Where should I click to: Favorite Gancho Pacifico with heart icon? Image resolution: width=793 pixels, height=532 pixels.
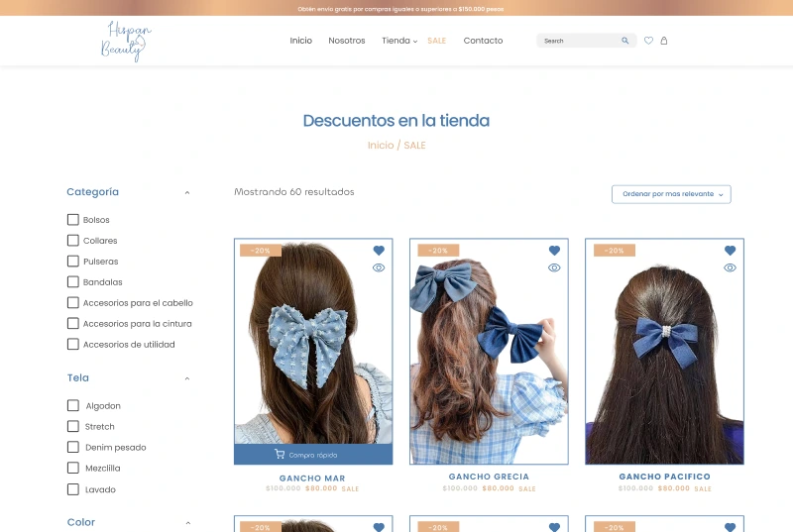coord(730,250)
